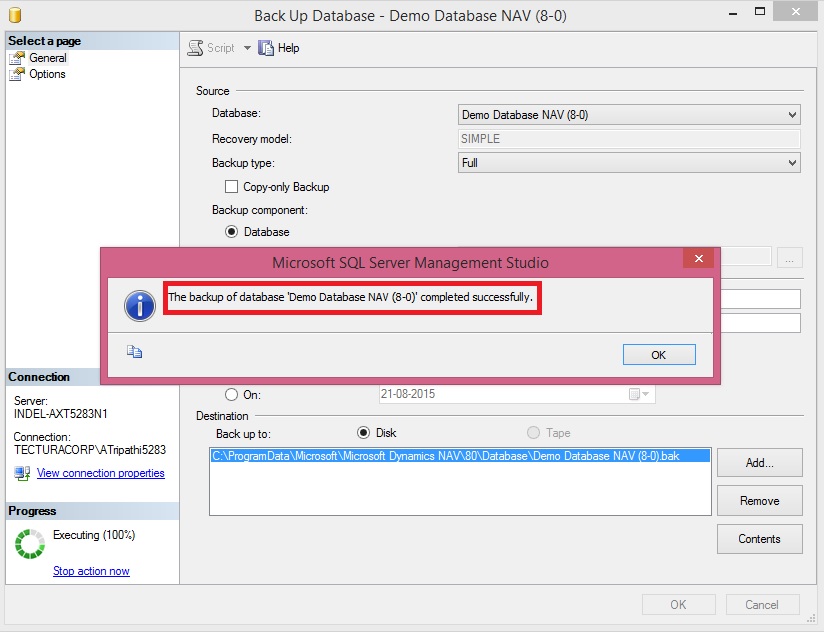
Task: Click the calendar icon beside date 21-08-2015
Action: tap(635, 394)
